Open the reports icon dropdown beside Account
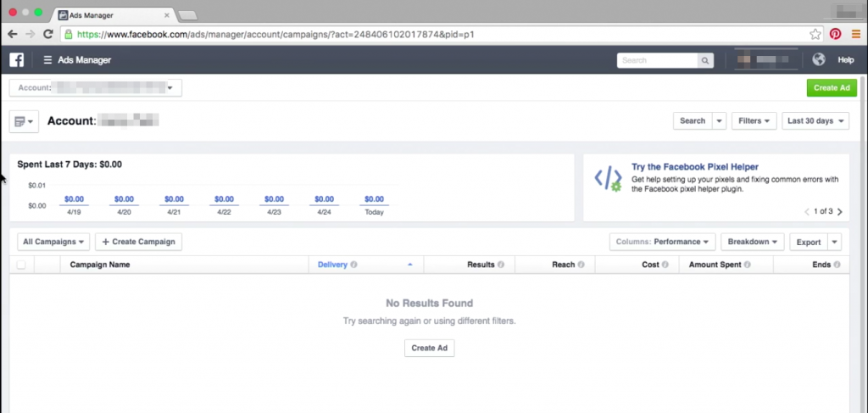 [x=24, y=121]
